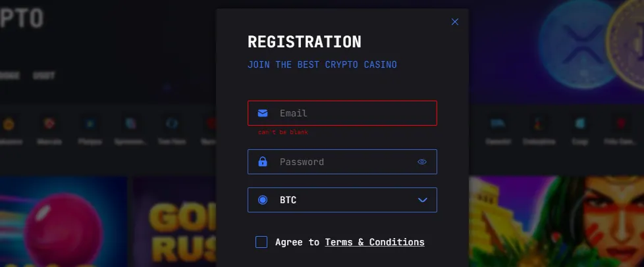Focus the Password input field
This screenshot has width=644, height=267.
342,162
